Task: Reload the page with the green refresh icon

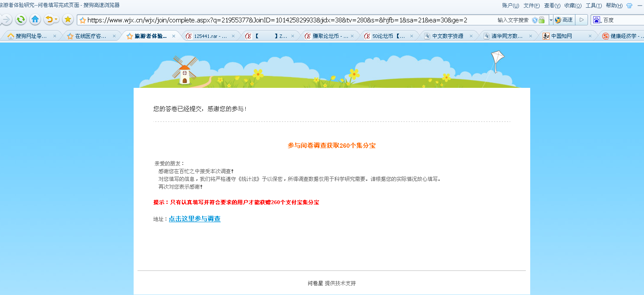Action: tap(21, 19)
